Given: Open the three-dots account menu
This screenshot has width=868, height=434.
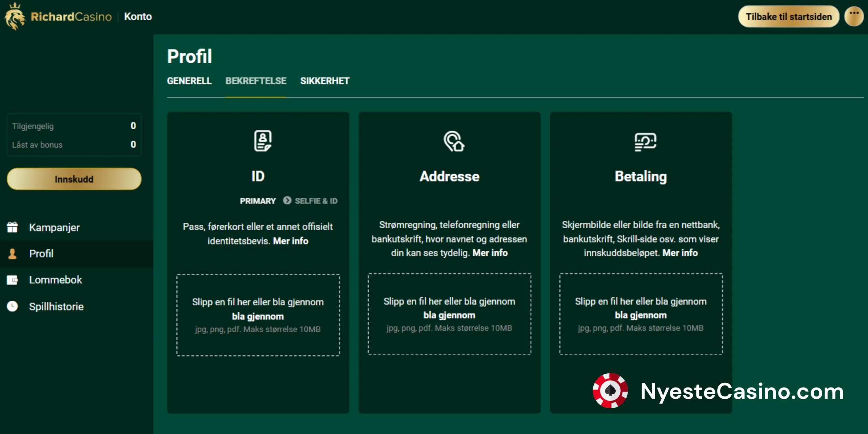Looking at the screenshot, I should tap(854, 16).
